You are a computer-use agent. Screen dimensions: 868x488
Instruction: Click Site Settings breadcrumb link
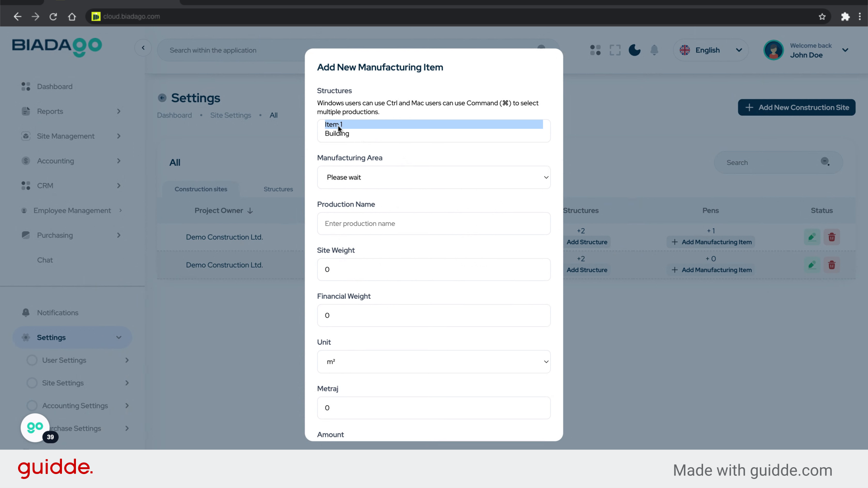pos(230,115)
